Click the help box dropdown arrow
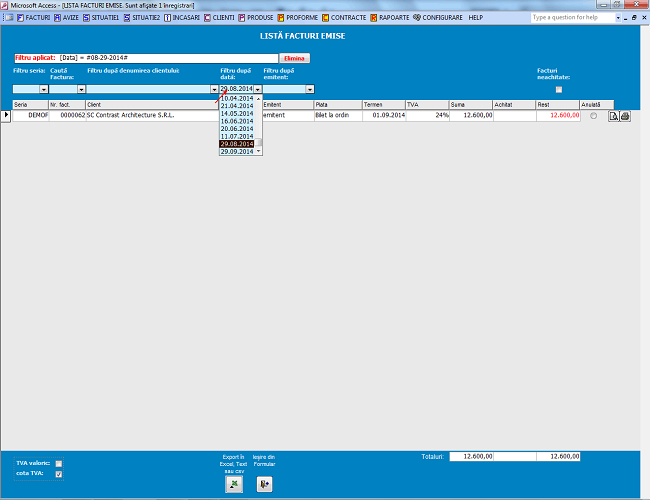Viewport: 650px width, 500px height. click(618, 18)
